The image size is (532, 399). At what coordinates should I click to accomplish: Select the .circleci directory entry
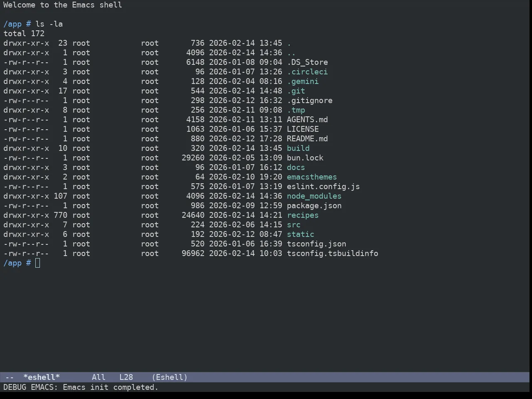click(307, 72)
